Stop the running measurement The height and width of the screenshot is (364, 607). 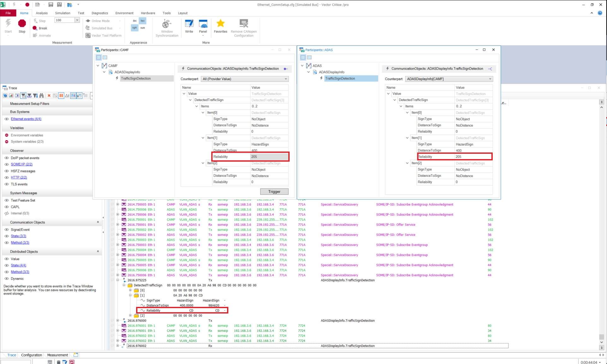tap(22, 26)
